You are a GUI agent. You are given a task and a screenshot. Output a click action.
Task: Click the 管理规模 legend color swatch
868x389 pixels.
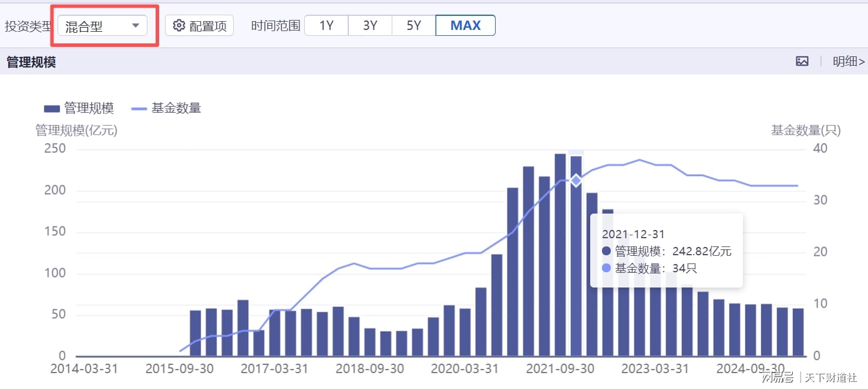52,109
